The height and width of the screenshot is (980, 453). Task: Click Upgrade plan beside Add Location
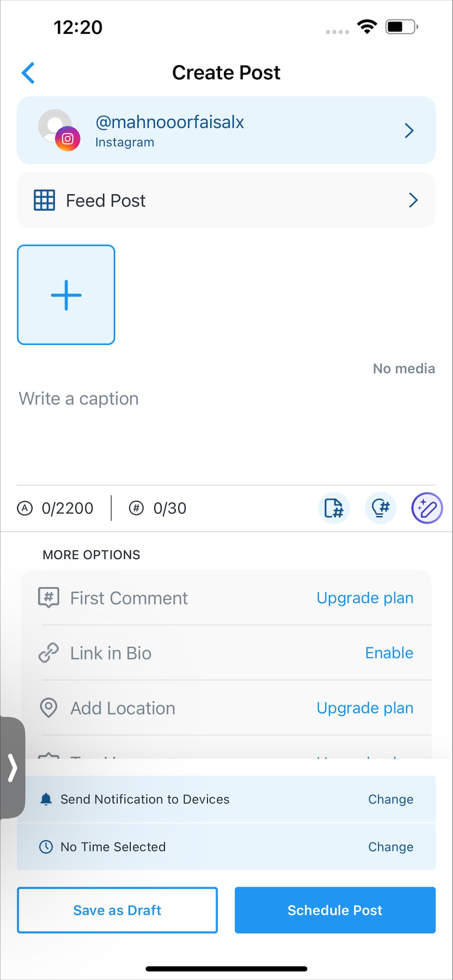[365, 708]
